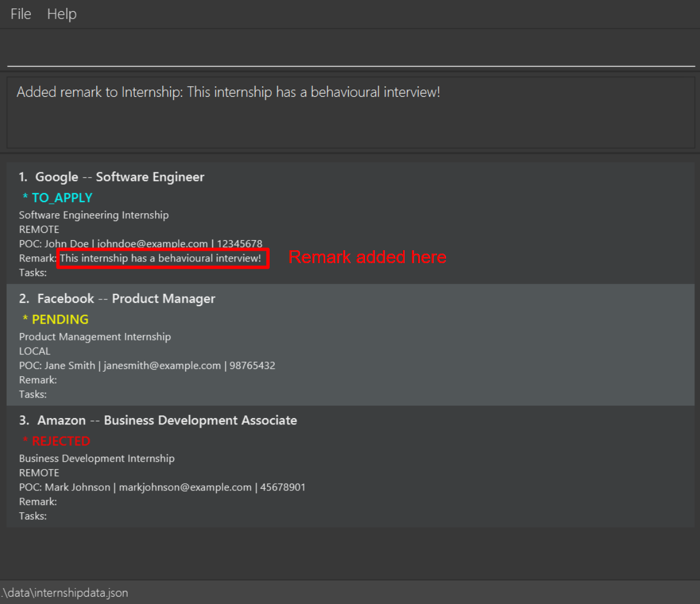Click the Product Management Internship description
This screenshot has height=604, width=700.
[x=95, y=336]
